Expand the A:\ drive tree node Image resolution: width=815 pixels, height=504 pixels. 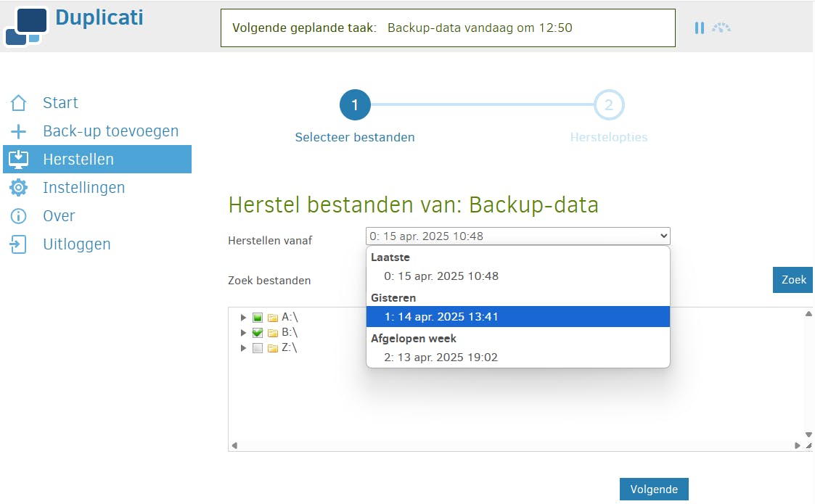244,318
